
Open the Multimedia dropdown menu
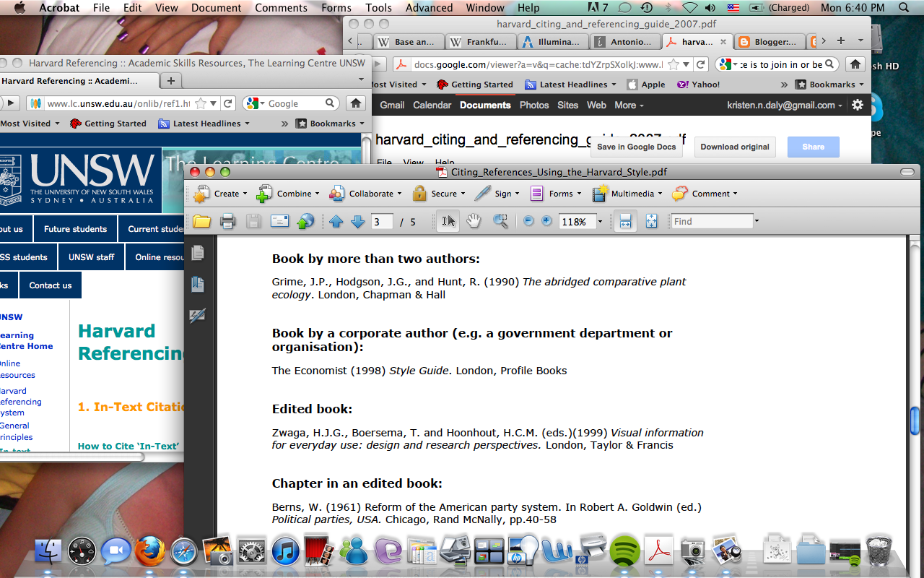[627, 194]
